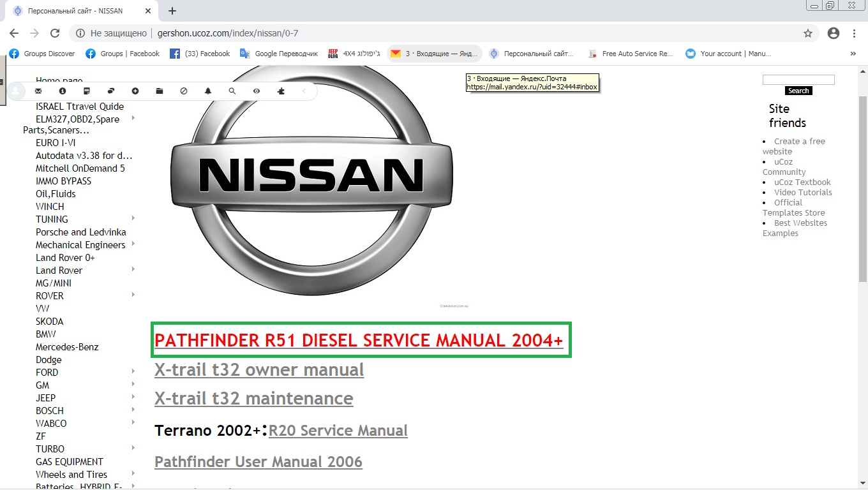Click the plus add-content icon
The image size is (868, 490).
coord(135,91)
